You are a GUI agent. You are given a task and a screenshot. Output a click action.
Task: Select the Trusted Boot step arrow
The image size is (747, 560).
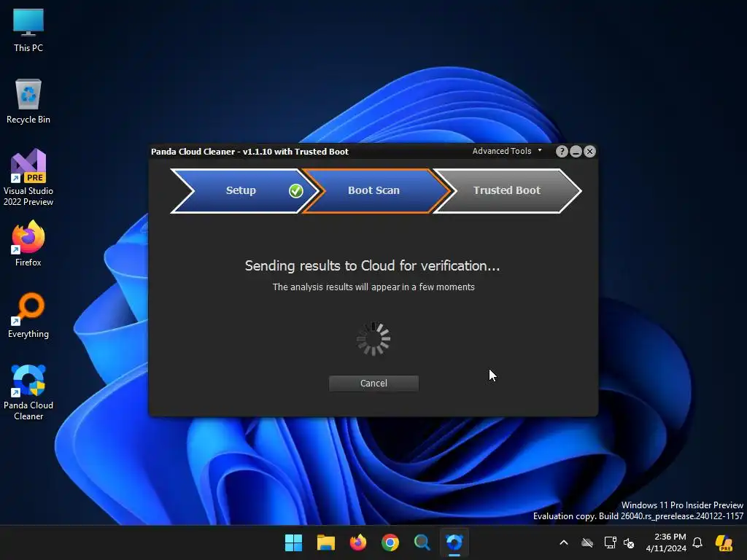pyautogui.click(x=508, y=190)
